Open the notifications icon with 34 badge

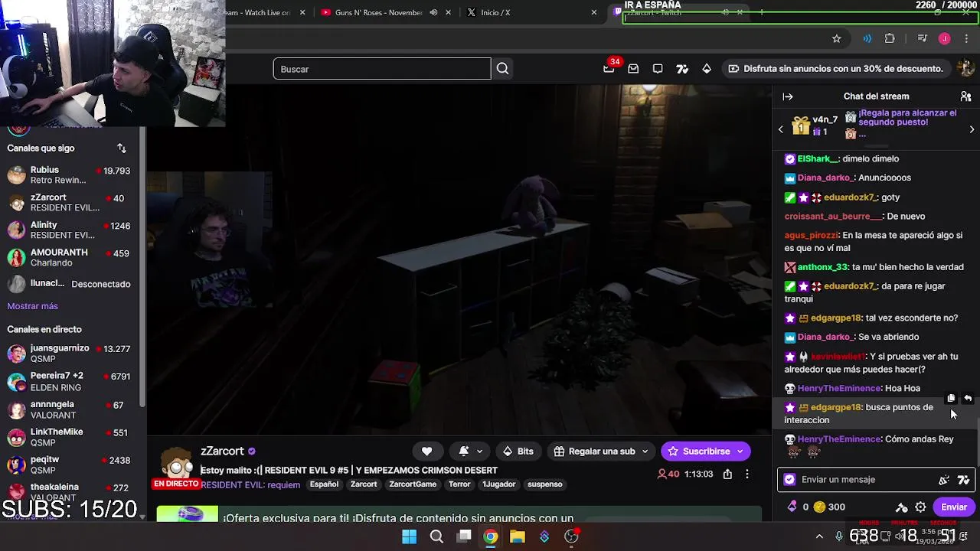tap(609, 68)
